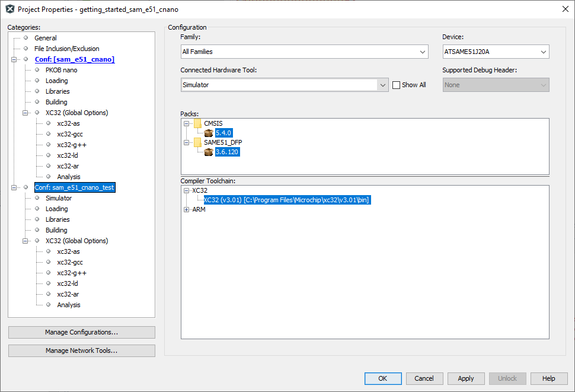Enable the Show All checkbox
This screenshot has width=575, height=392.
coord(397,85)
